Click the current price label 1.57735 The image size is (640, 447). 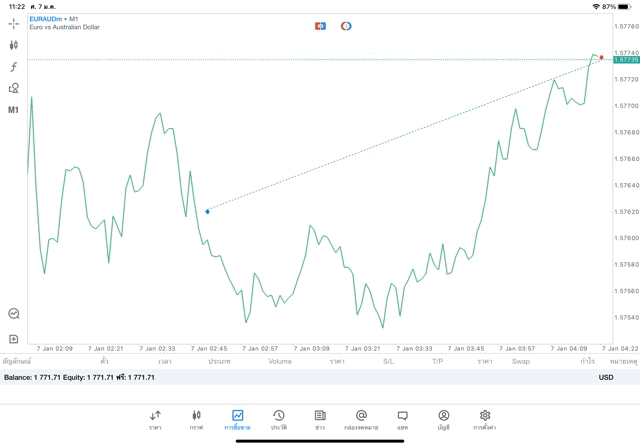coord(626,60)
